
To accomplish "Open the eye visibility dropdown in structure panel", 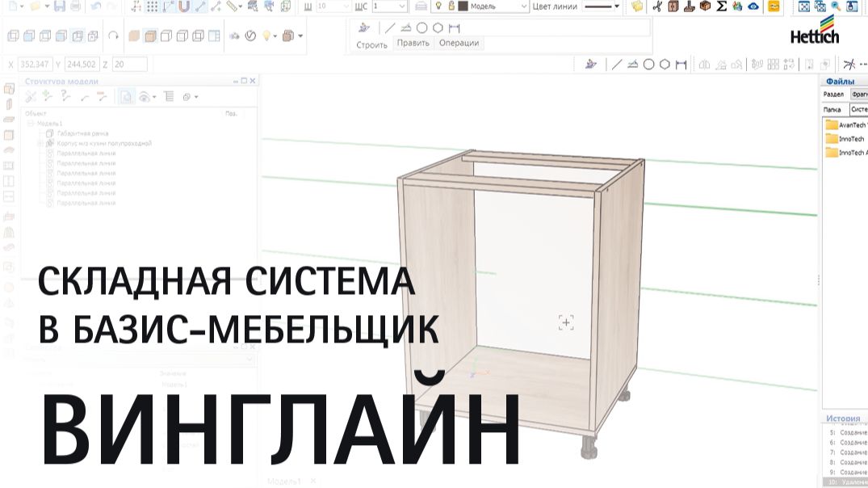I will (154, 97).
